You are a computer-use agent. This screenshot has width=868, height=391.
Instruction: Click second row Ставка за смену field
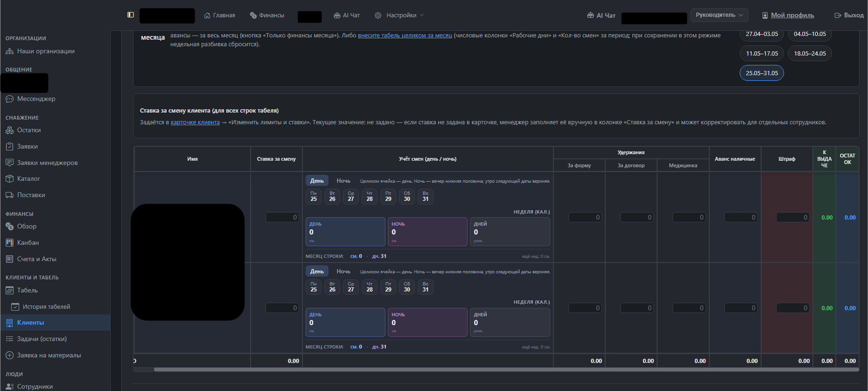(x=282, y=308)
